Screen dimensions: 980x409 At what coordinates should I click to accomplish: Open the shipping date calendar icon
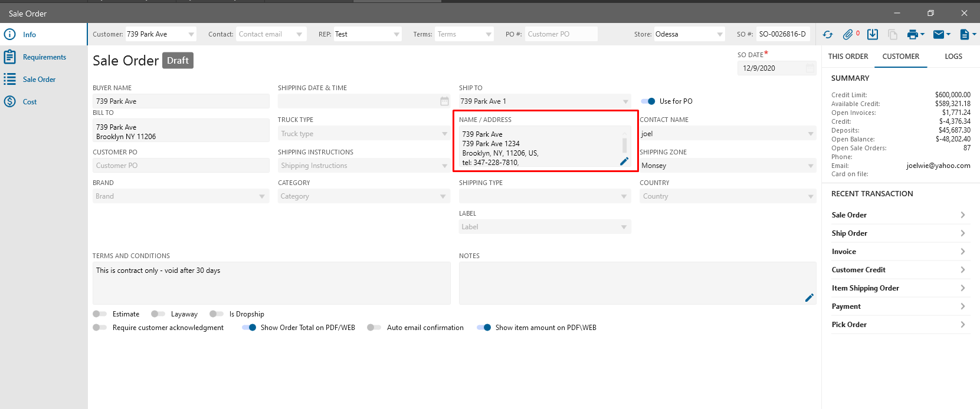click(x=444, y=101)
